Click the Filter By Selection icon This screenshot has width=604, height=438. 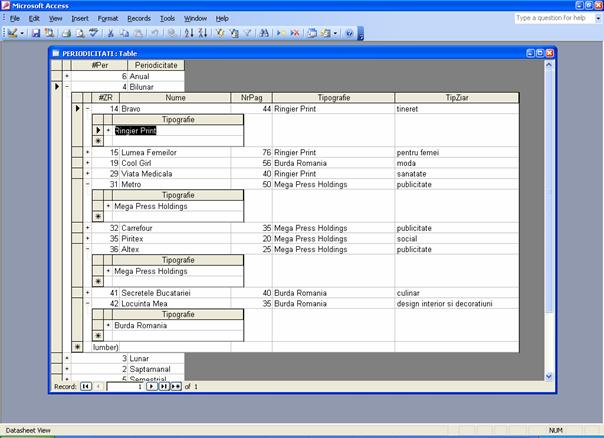pos(220,33)
